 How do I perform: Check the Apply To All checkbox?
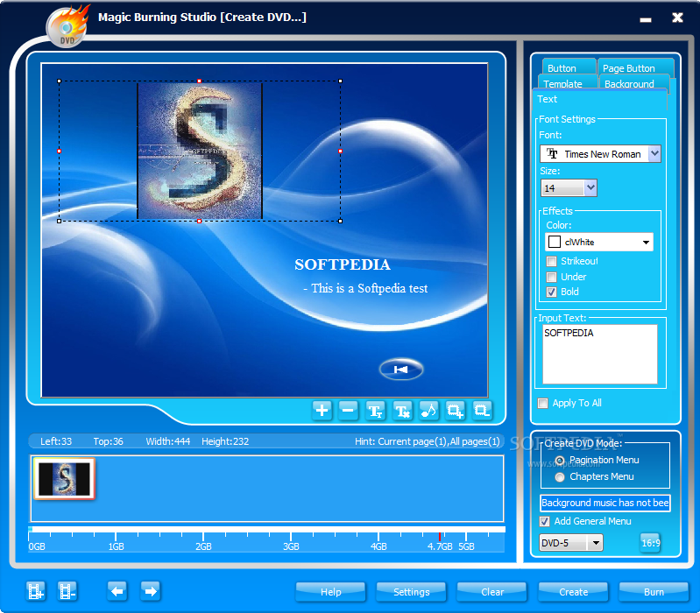point(543,404)
